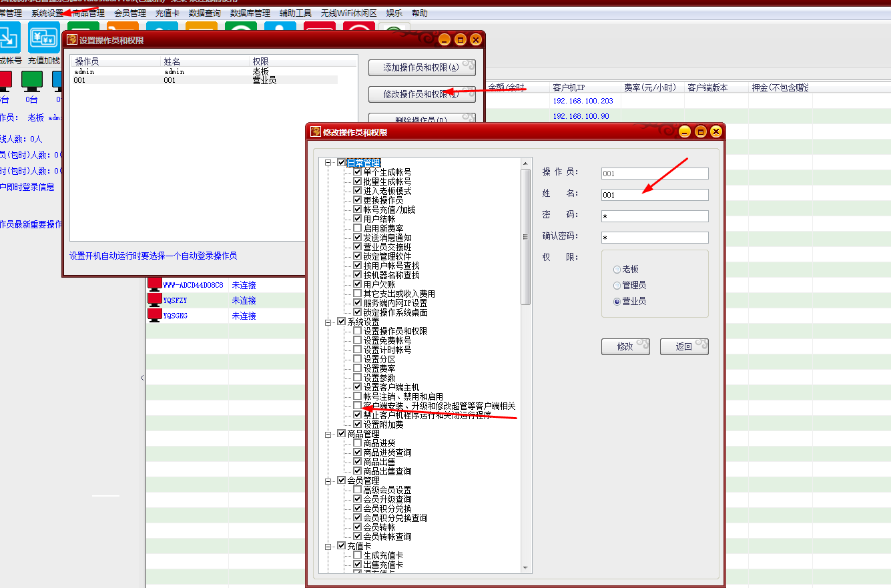
Task: Focus the 密码 input field
Action: tap(654, 216)
